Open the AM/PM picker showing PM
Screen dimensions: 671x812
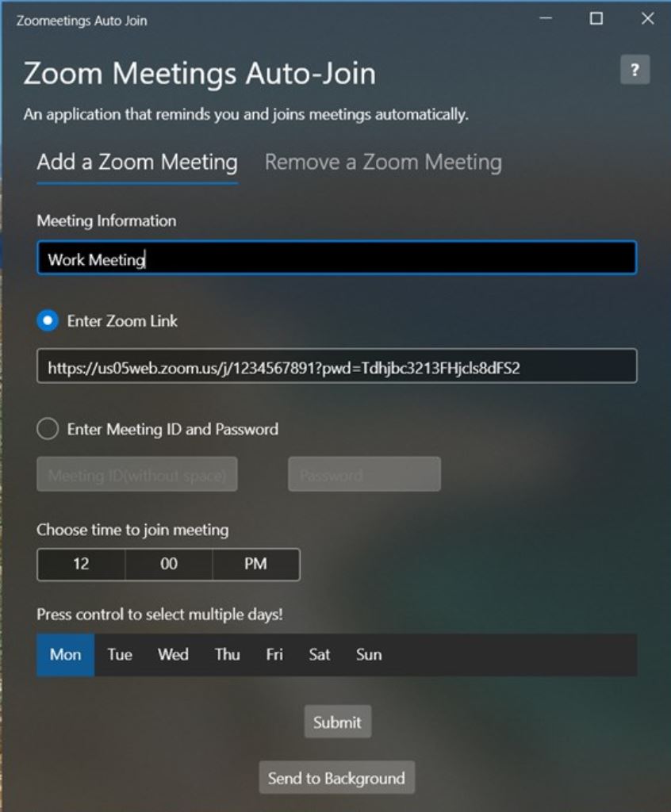[256, 564]
